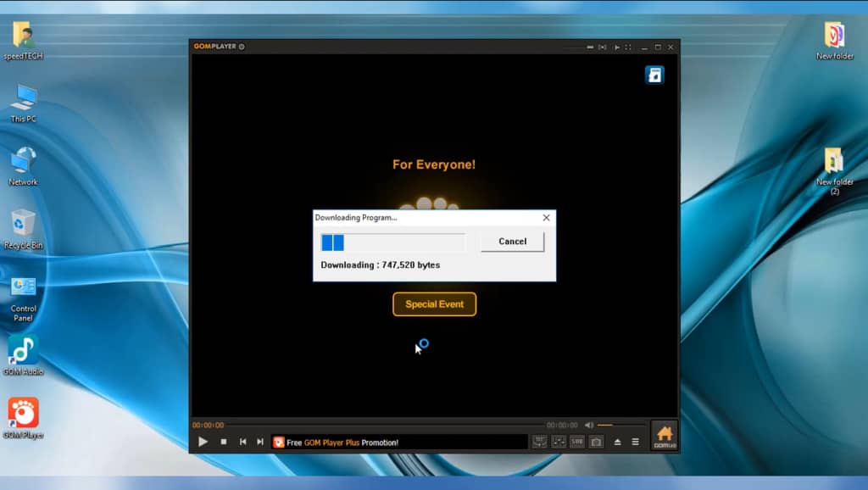Select the Recycle Bin desktop icon
This screenshot has height=490, width=868.
(23, 229)
